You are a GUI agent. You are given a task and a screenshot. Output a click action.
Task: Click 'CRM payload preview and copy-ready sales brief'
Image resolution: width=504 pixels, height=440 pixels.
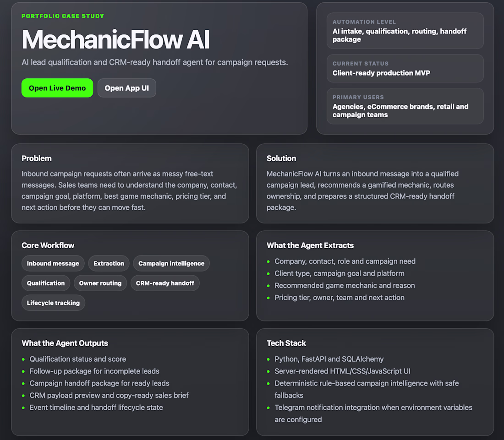coord(109,395)
